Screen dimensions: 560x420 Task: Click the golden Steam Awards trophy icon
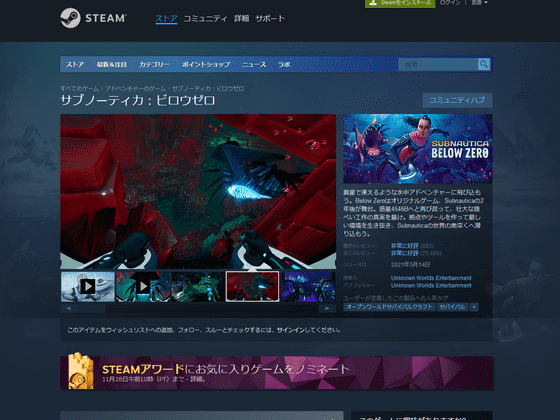coord(81,371)
